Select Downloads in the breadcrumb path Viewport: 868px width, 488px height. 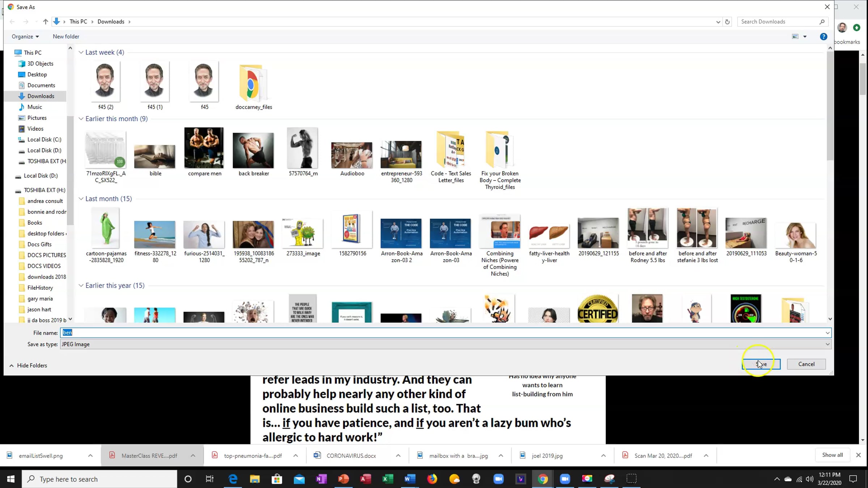(111, 22)
